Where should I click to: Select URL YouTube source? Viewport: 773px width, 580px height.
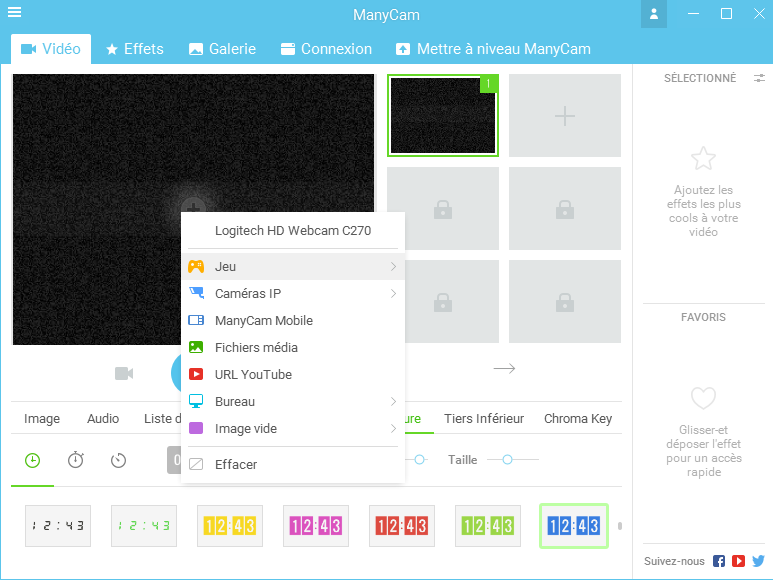(x=293, y=375)
